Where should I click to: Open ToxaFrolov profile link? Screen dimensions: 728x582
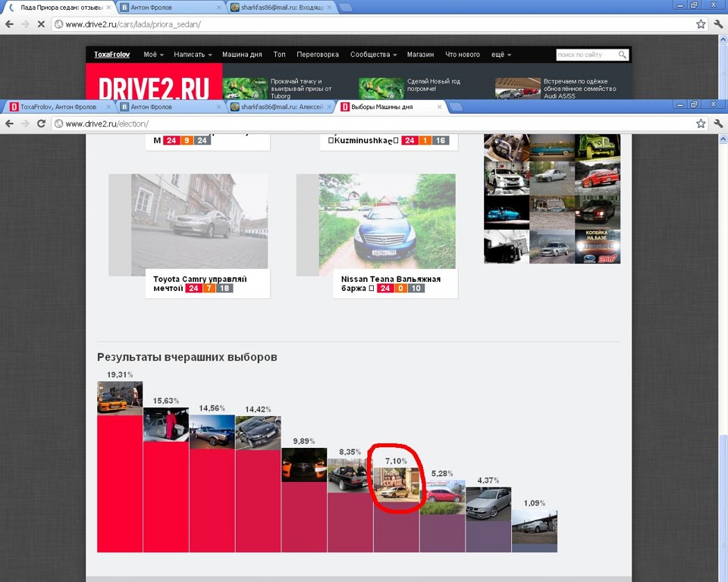click(112, 55)
